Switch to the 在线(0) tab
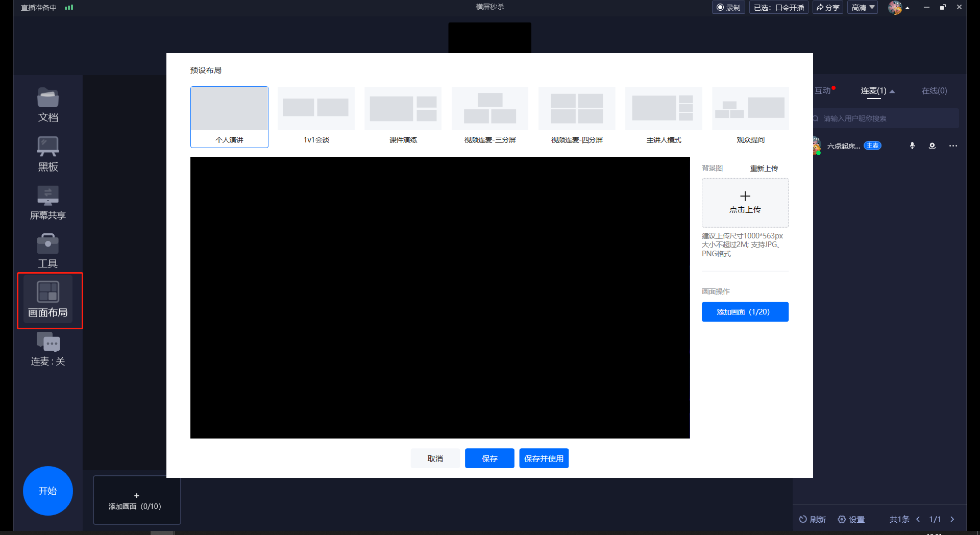The width and height of the screenshot is (980, 535). coord(934,91)
